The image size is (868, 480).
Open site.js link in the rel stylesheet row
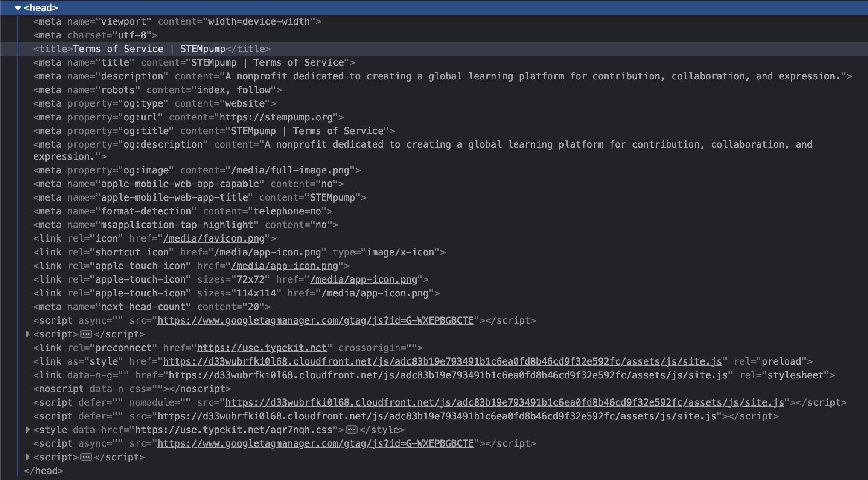(449, 375)
